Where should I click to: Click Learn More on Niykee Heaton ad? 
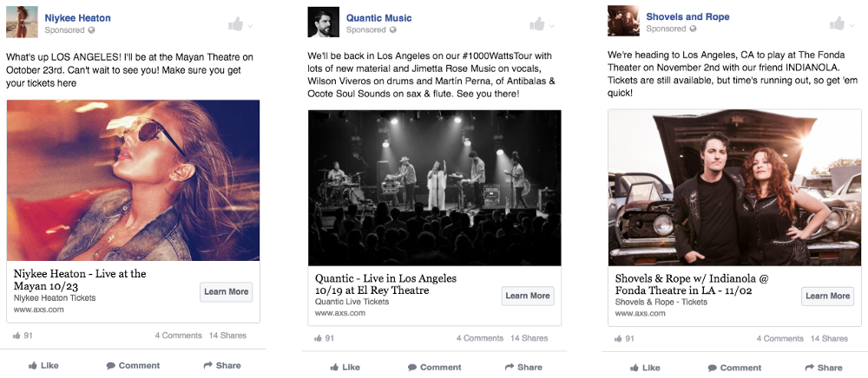[x=226, y=292]
